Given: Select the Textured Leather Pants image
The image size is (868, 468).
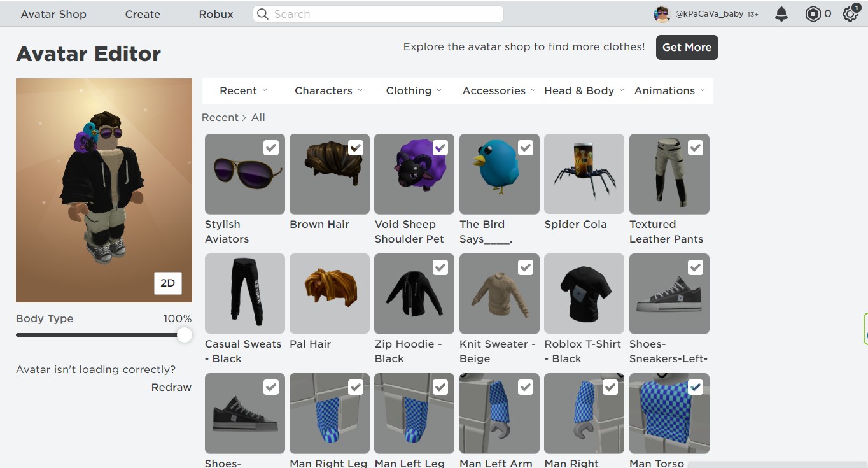Looking at the screenshot, I should [x=669, y=174].
